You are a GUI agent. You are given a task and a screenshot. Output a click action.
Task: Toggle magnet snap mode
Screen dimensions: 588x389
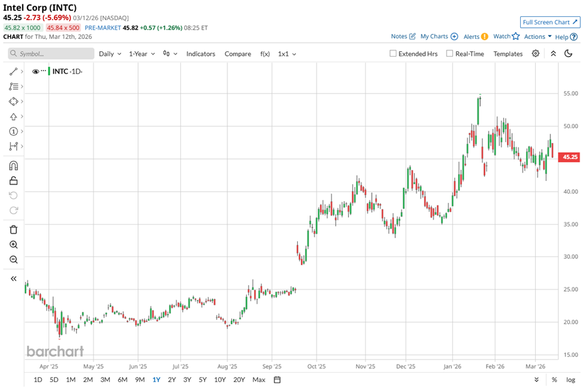(13, 166)
